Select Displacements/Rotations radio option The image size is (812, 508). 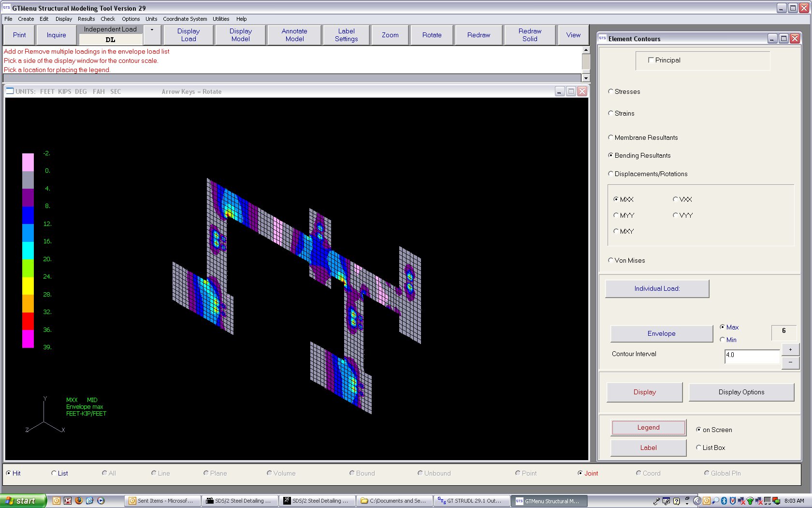pos(611,174)
